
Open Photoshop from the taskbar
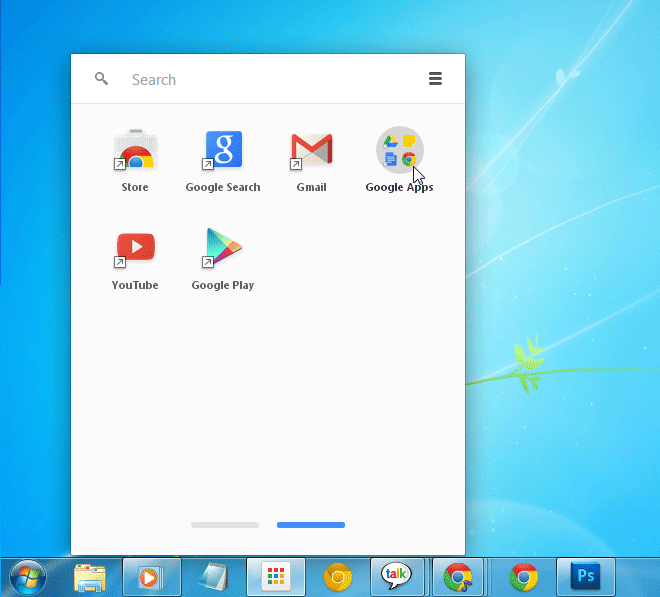[x=586, y=577]
